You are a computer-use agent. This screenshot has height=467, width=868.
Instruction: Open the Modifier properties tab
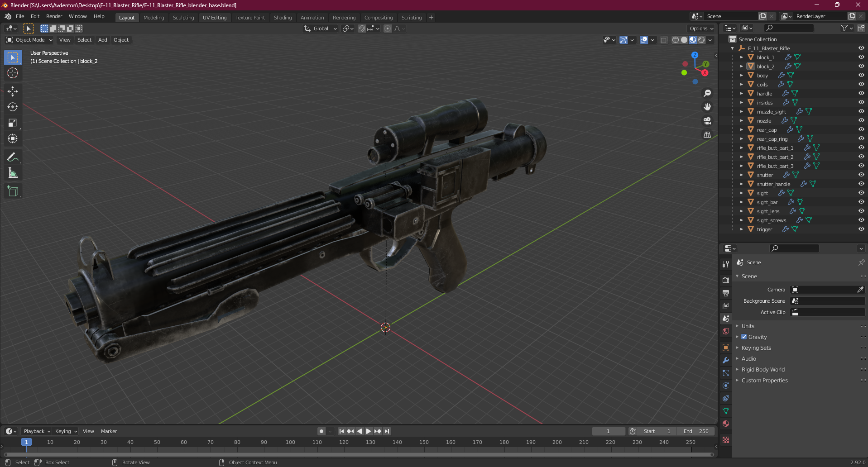pyautogui.click(x=726, y=360)
